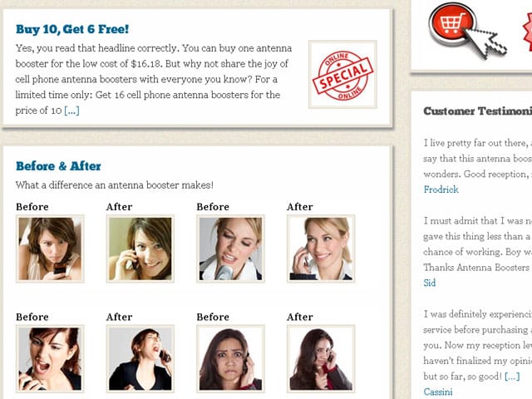532x399 pixels.
Task: Open Before photo of redhead yelling
Action: (50, 359)
